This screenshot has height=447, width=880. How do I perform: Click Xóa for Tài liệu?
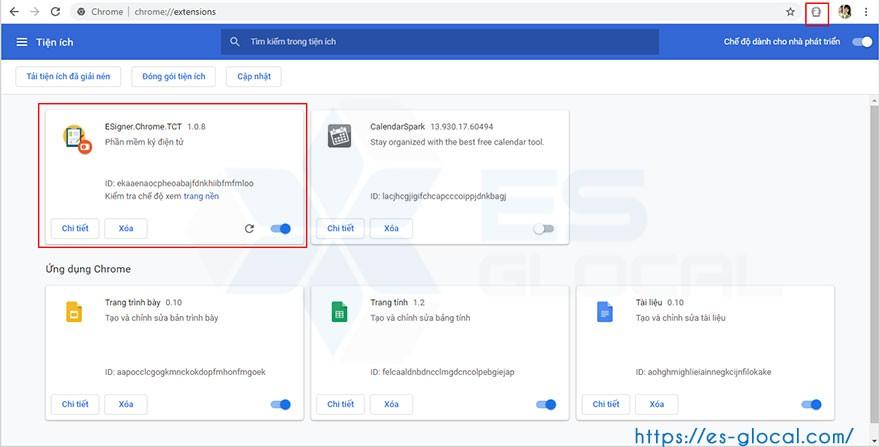657,404
